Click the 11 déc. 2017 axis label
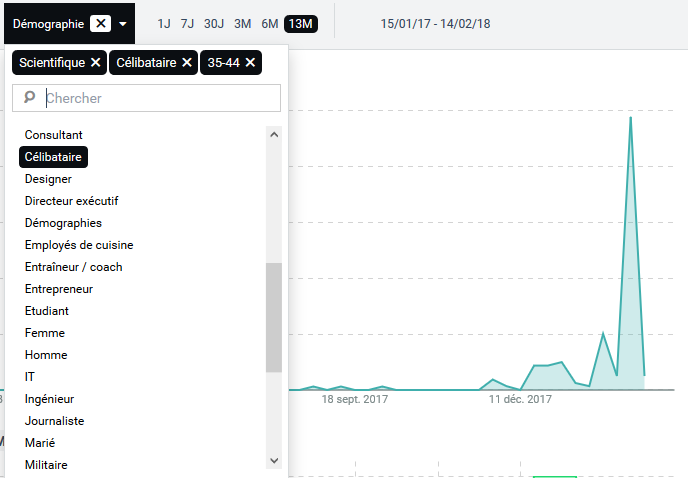 (x=520, y=399)
